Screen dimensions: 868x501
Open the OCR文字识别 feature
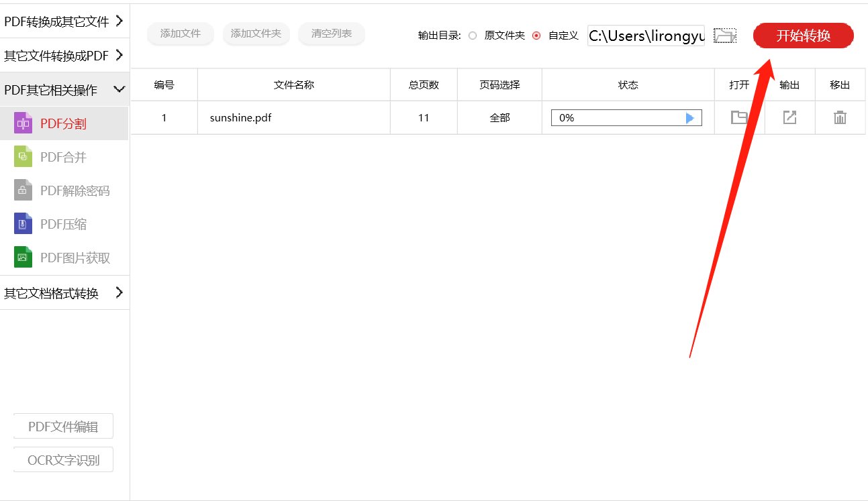coord(62,459)
